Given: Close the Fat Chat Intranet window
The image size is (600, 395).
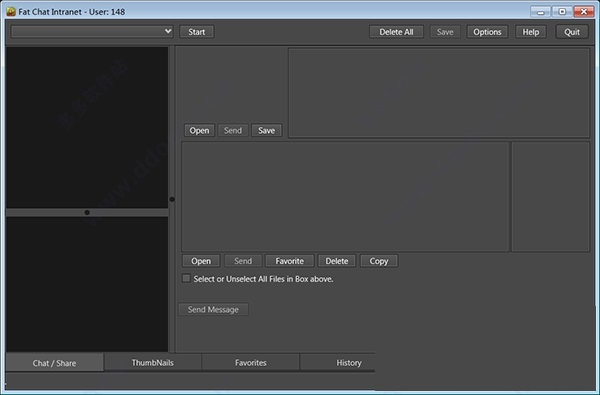Looking at the screenshot, I should pyautogui.click(x=584, y=11).
